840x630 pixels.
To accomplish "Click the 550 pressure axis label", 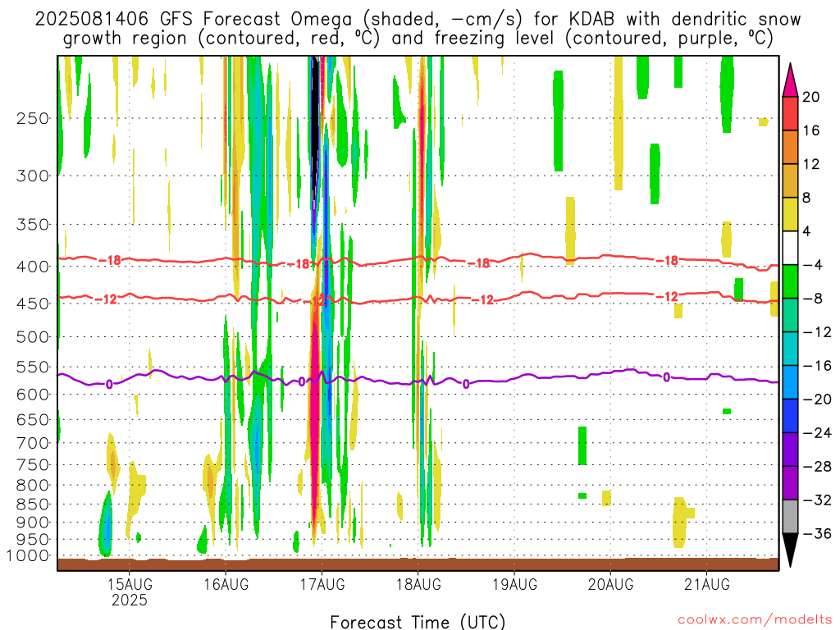I will point(33,367).
